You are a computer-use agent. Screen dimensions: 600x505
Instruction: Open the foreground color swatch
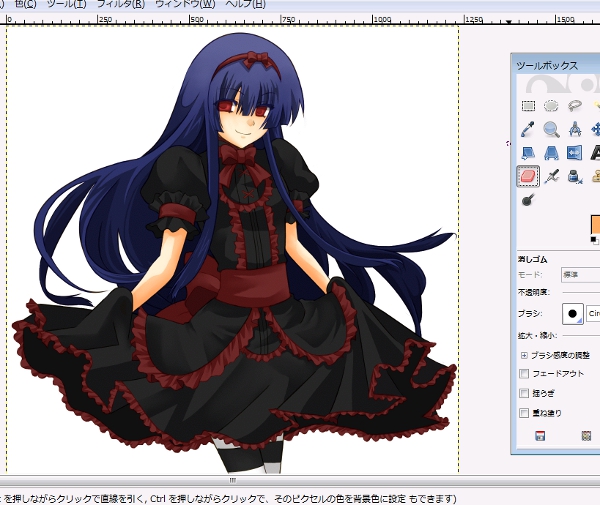(x=595, y=224)
